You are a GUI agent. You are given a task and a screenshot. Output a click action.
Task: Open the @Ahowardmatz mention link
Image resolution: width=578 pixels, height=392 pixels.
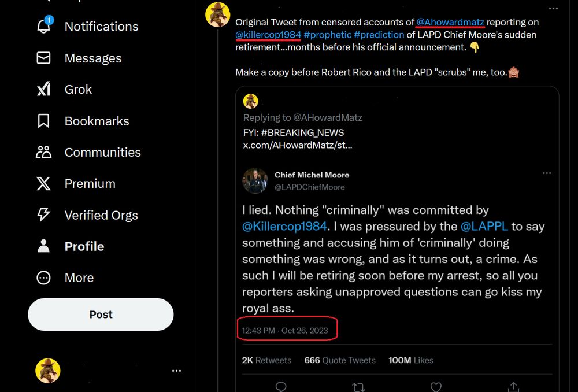[450, 22]
